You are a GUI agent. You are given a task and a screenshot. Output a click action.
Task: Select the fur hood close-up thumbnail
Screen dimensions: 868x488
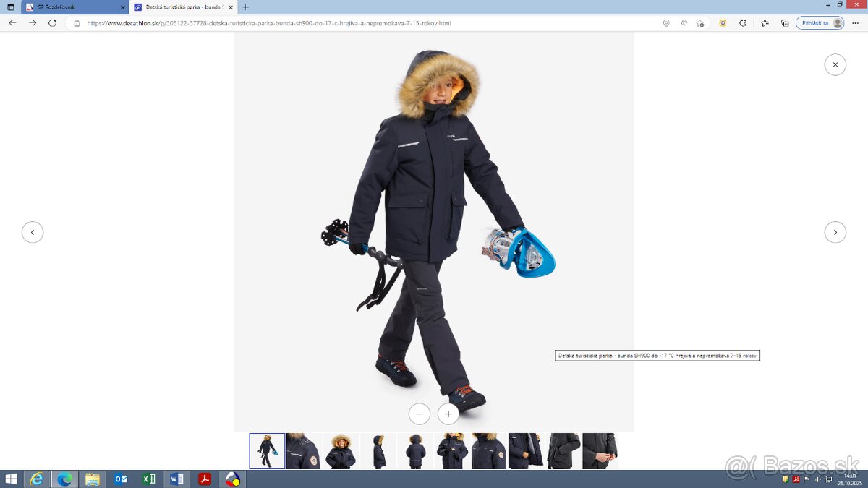(341, 451)
